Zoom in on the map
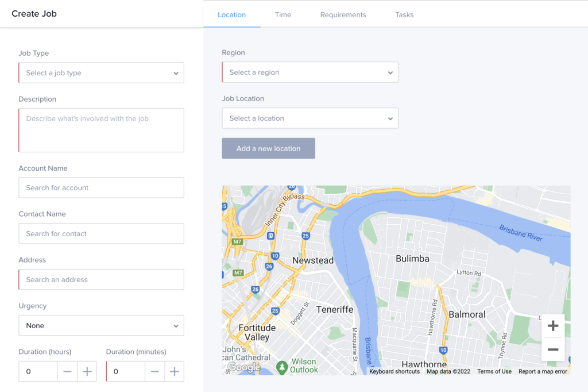This screenshot has width=588, height=392. (x=553, y=326)
